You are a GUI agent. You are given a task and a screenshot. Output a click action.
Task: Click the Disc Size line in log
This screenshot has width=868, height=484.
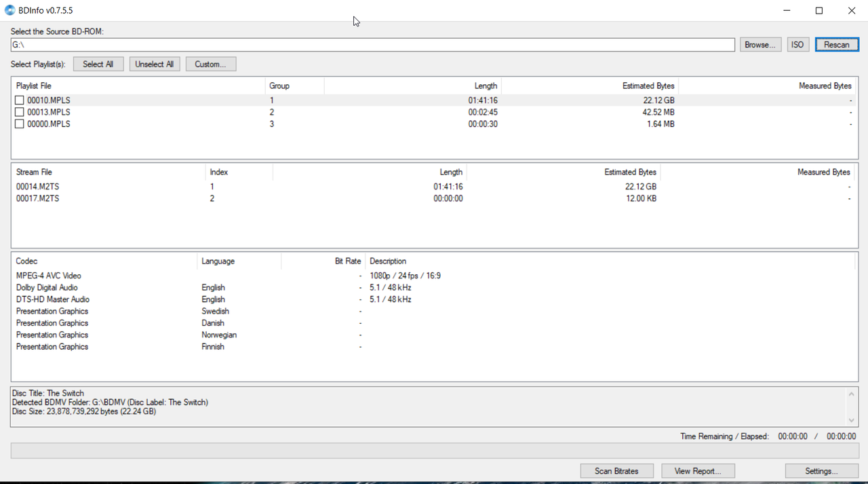(84, 411)
